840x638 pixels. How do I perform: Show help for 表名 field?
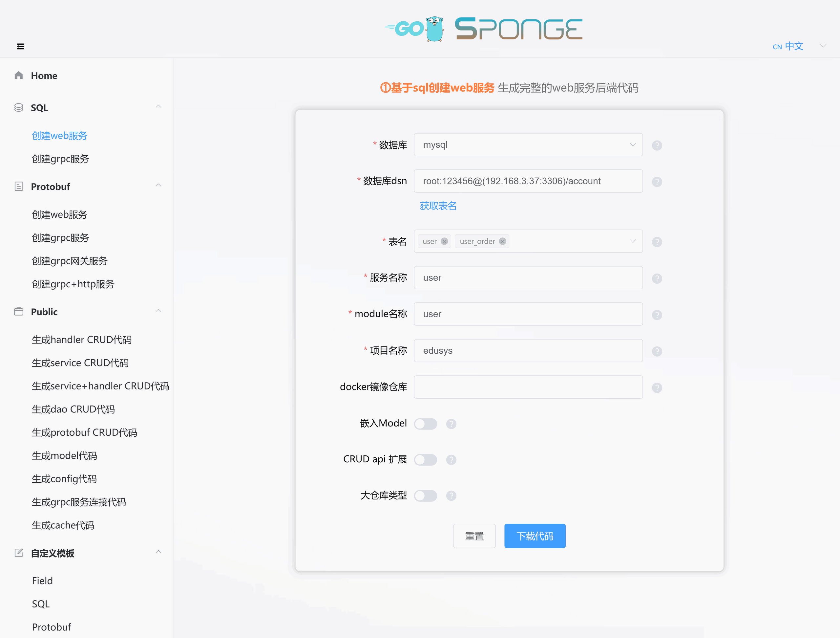(x=657, y=242)
